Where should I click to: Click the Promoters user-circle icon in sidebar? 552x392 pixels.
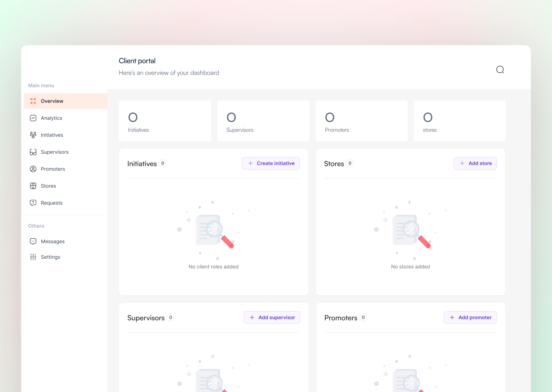pos(33,169)
